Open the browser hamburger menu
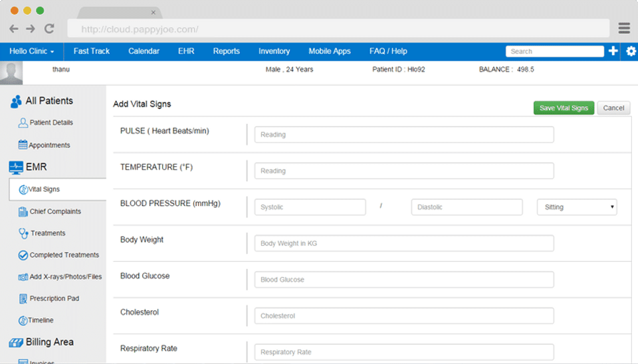Screen dimensions: 638x364 624,29
